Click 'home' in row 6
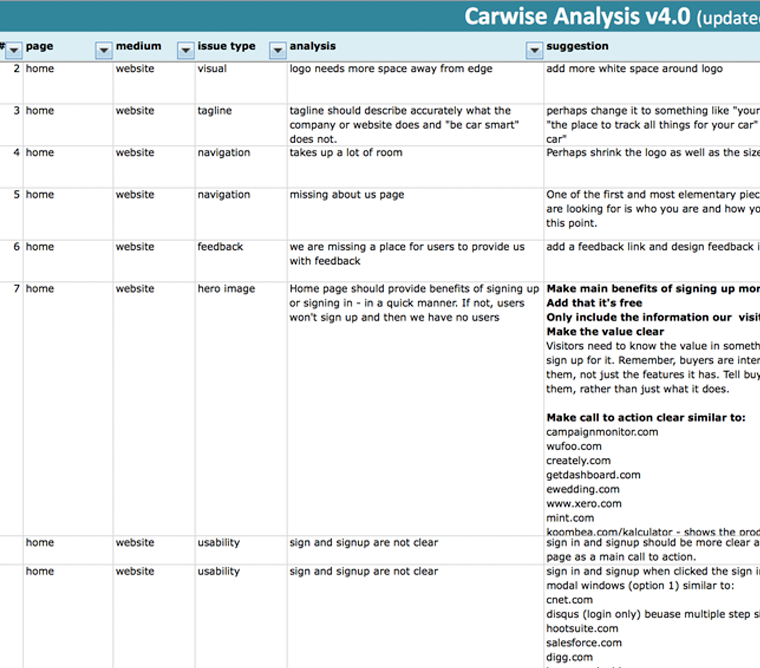Viewport: 760px width, 668px height. (x=40, y=247)
